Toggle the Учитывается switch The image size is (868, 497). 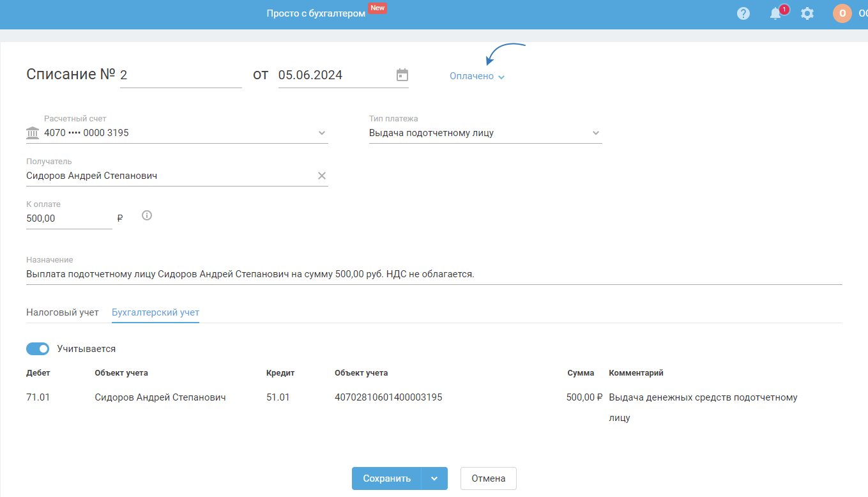(x=38, y=349)
